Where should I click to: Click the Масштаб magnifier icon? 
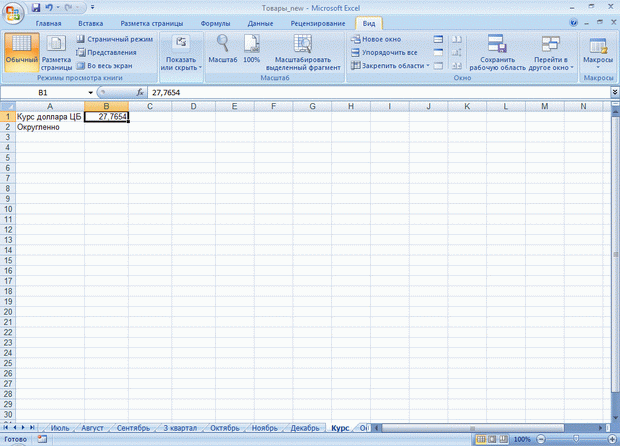[223, 43]
